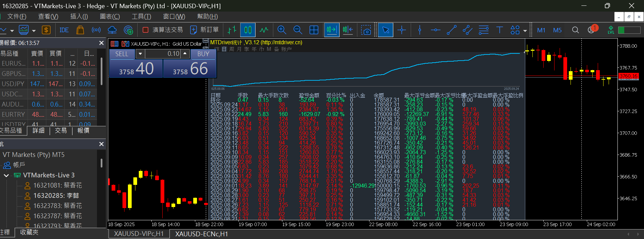644x239 pixels.
Task: Click the SELL one-click button
Action: click(122, 54)
